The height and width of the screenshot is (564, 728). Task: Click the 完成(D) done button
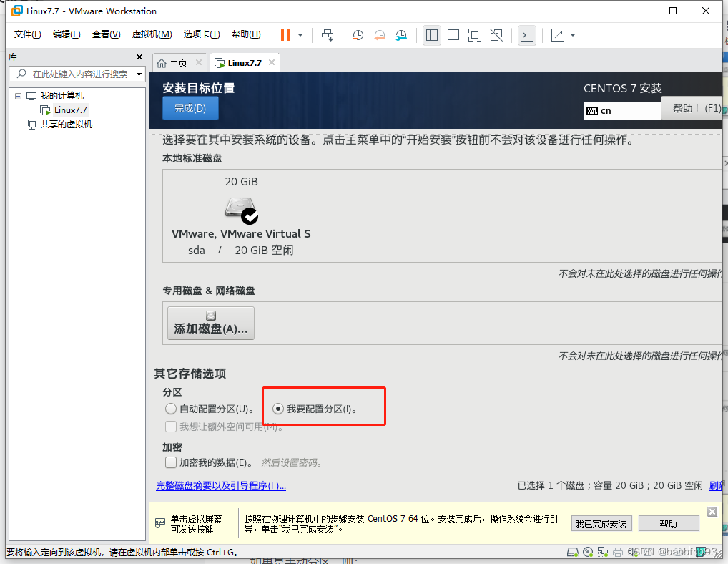(x=190, y=108)
